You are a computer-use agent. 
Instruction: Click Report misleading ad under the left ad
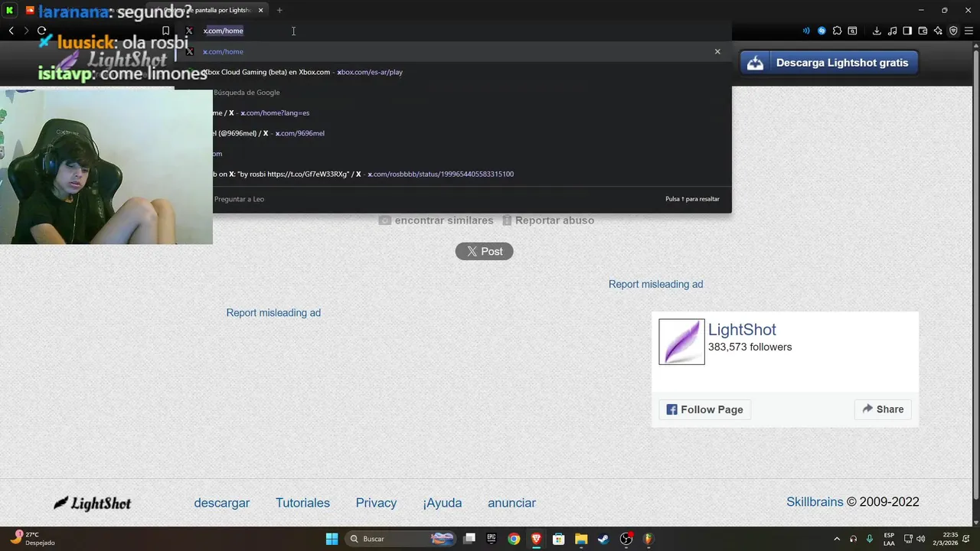(273, 313)
